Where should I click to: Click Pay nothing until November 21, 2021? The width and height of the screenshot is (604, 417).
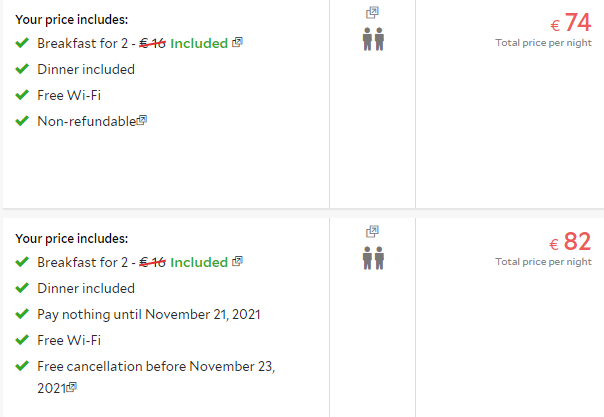(x=149, y=315)
